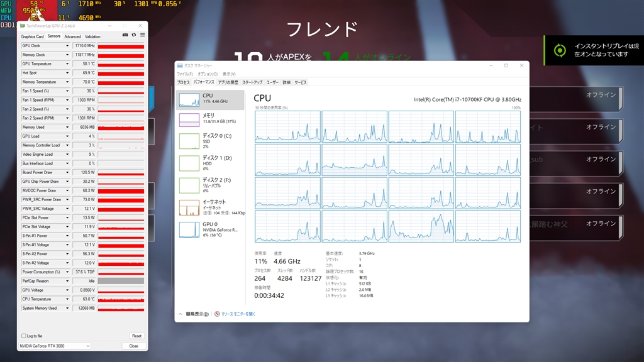
Task: Switch to GPU-Z Validation tab
Action: pos(92,36)
